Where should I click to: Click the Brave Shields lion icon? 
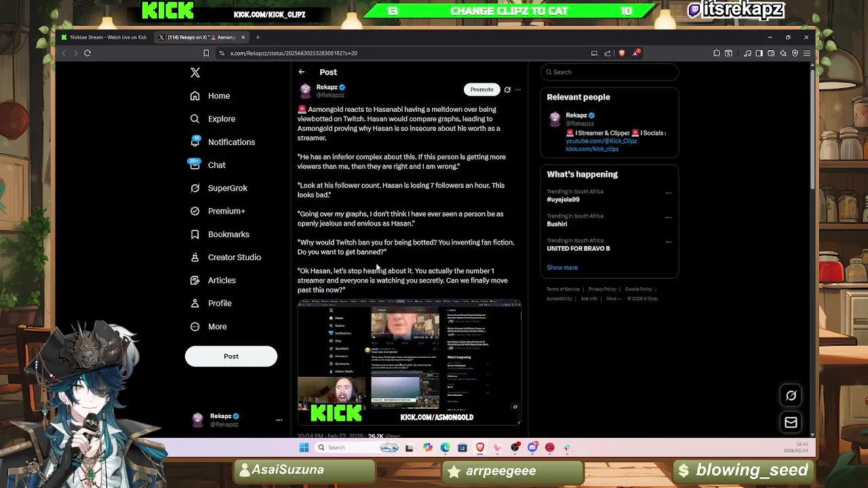point(622,53)
